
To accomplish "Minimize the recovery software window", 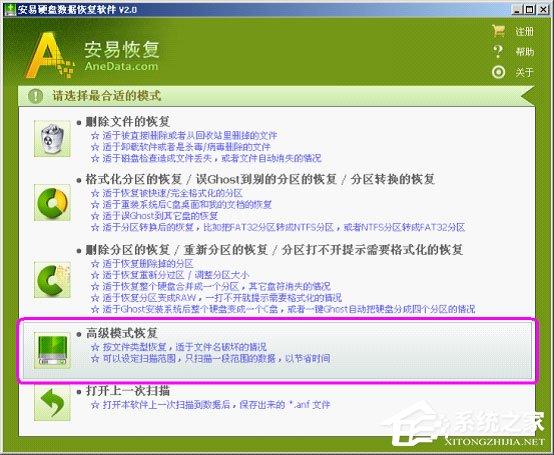I will pyautogui.click(x=517, y=10).
